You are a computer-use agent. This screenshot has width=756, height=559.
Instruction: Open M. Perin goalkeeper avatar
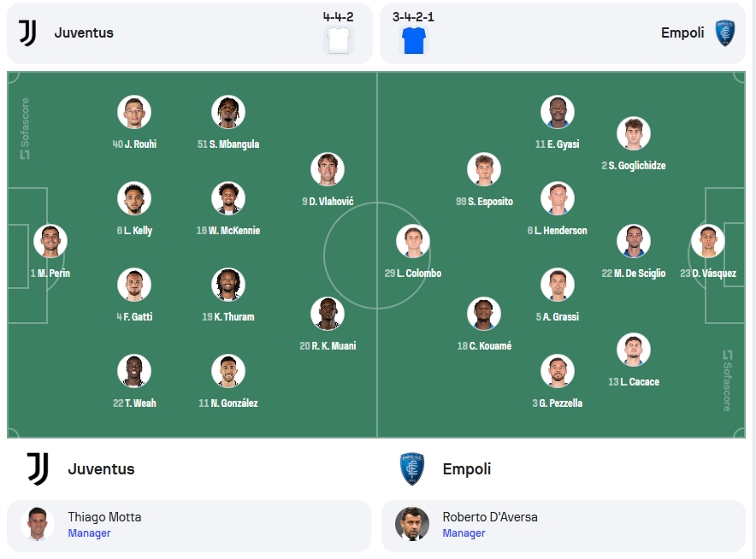tap(50, 241)
